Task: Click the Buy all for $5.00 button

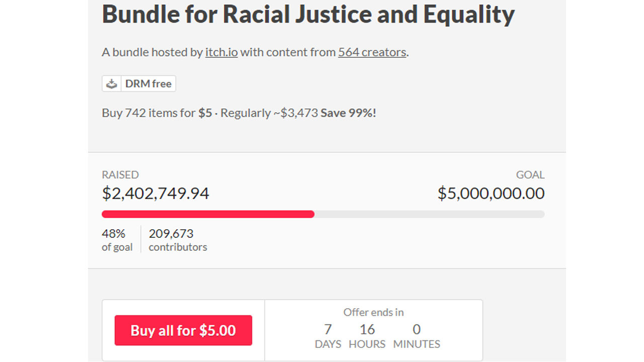Action: (183, 330)
